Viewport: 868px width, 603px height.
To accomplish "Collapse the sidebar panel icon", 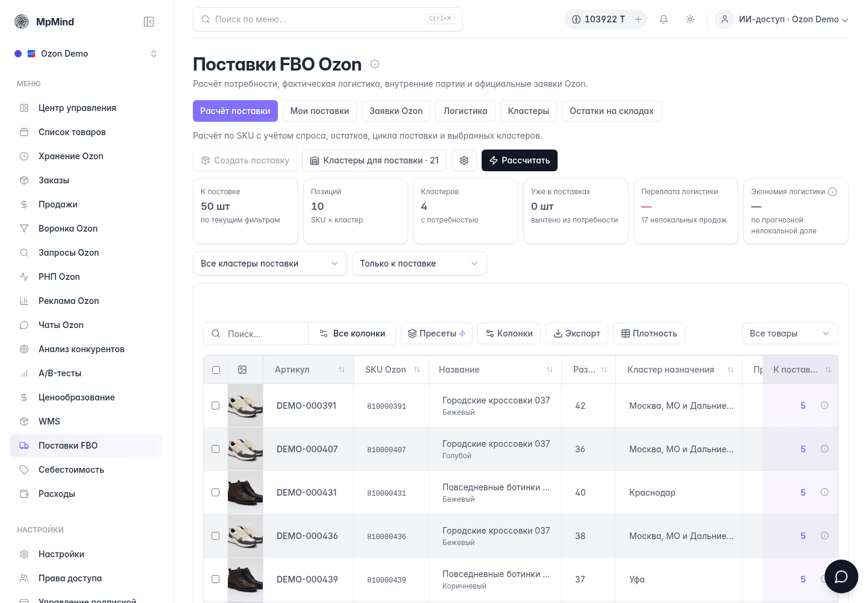I will 149,22.
